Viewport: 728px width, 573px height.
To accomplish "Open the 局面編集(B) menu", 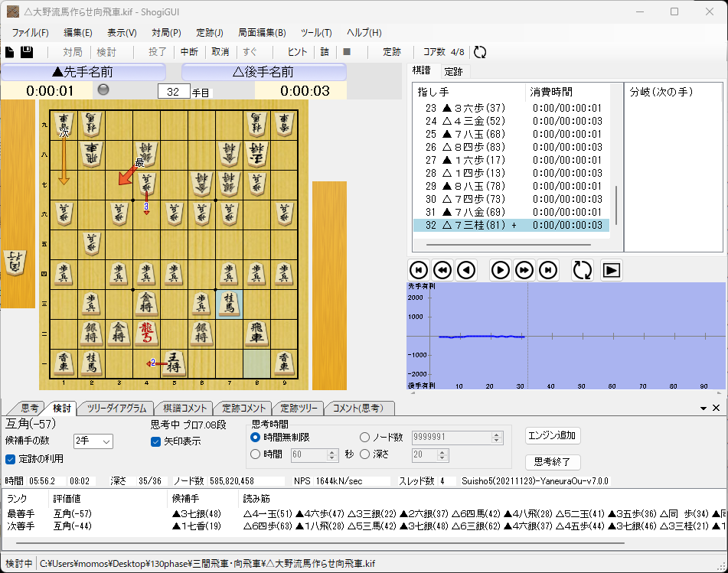I will click(262, 32).
